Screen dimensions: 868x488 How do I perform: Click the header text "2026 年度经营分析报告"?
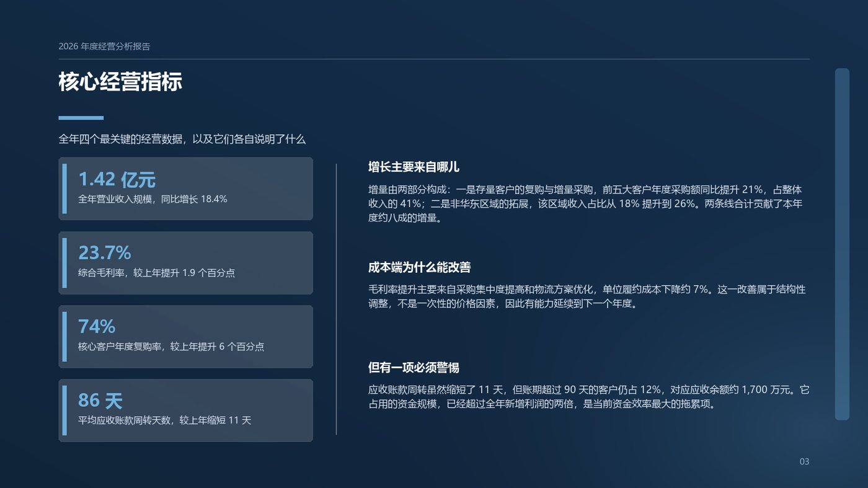point(104,47)
